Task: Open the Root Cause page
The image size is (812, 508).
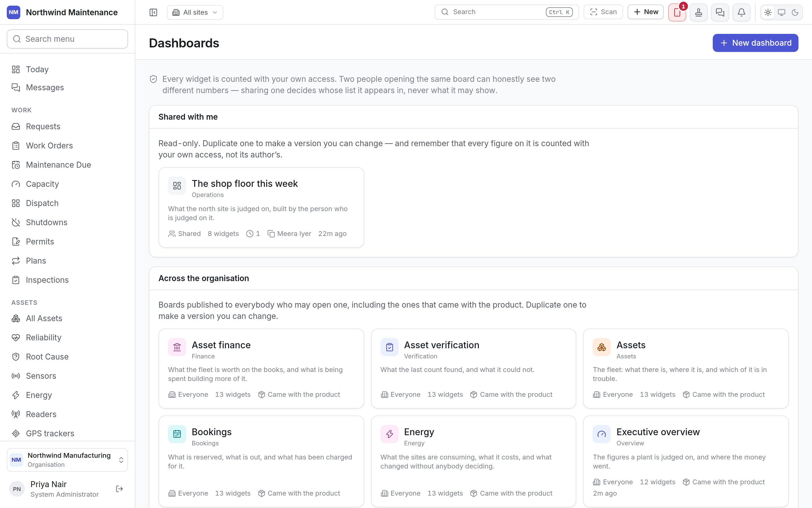Action: [67, 356]
